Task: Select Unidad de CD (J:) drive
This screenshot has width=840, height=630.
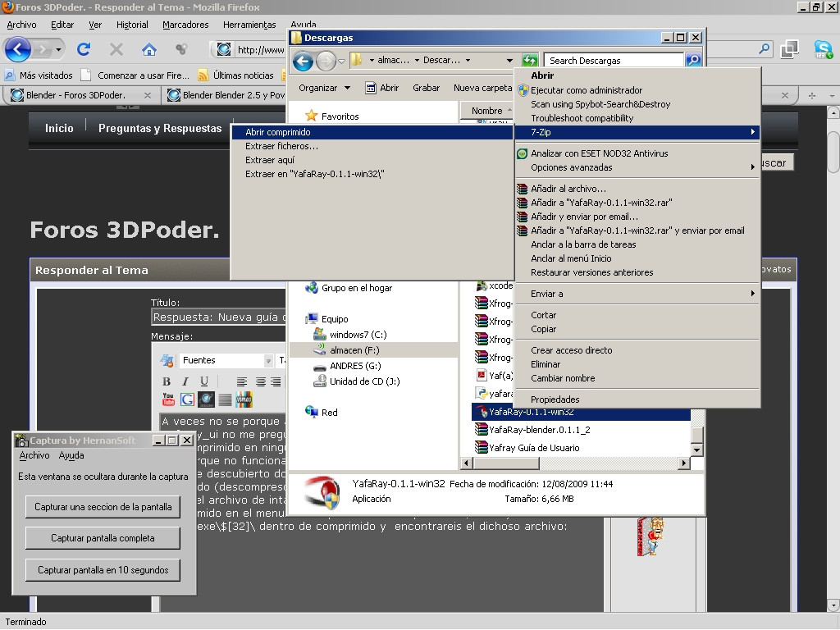Action: (x=358, y=381)
